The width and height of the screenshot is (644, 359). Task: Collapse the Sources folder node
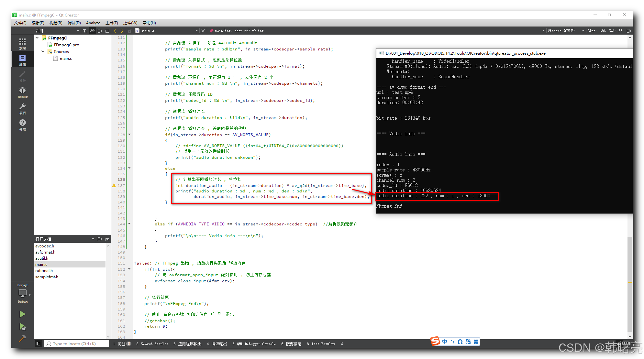(x=43, y=51)
